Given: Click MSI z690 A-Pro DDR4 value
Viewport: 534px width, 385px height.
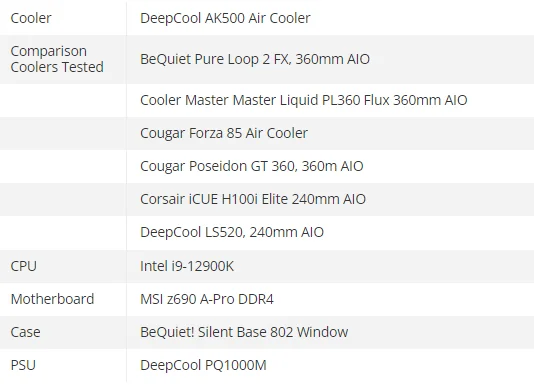Looking at the screenshot, I should click(x=207, y=299).
